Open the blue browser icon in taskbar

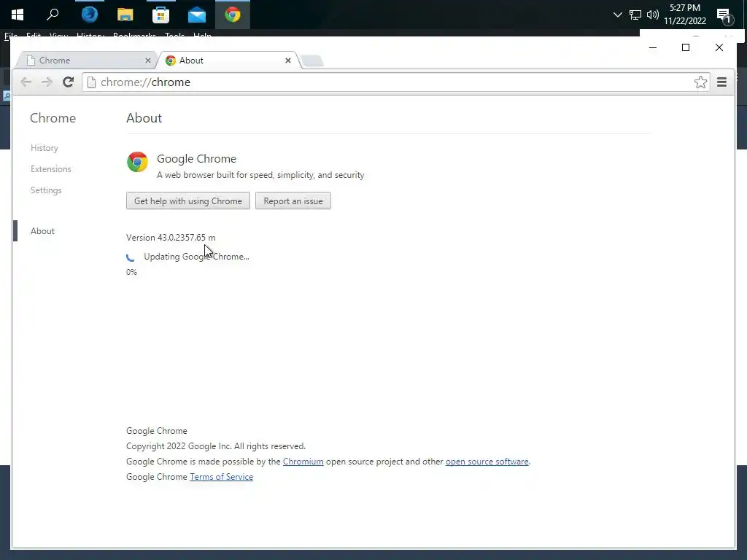pos(89,15)
